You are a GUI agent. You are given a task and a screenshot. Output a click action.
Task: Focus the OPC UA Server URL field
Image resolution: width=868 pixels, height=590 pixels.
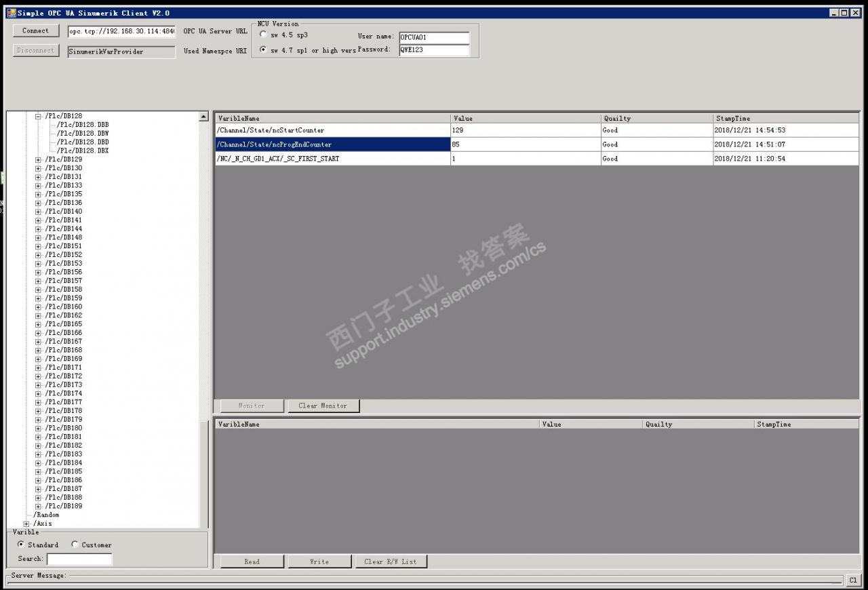tap(122, 31)
